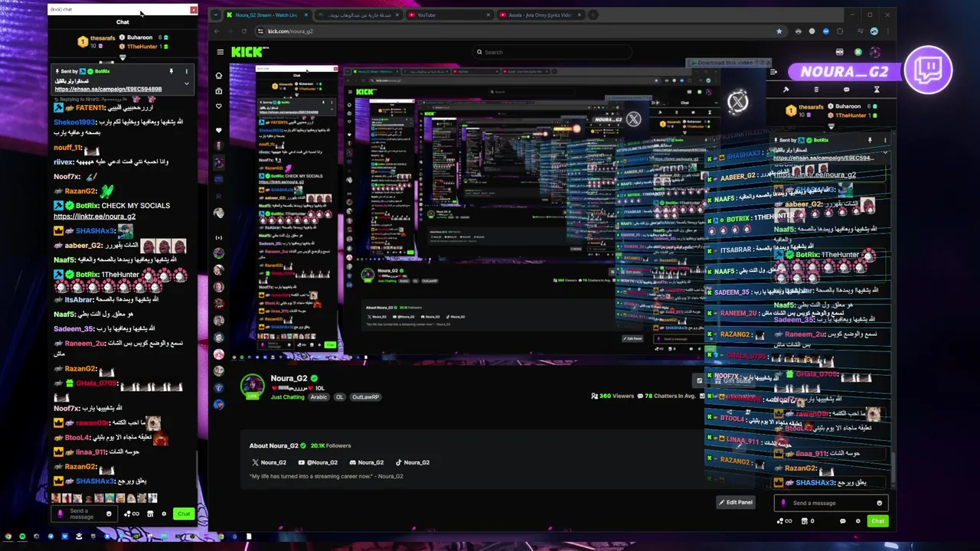Open home icon in Kick sidebar
This screenshot has height=551, width=980.
[x=219, y=76]
